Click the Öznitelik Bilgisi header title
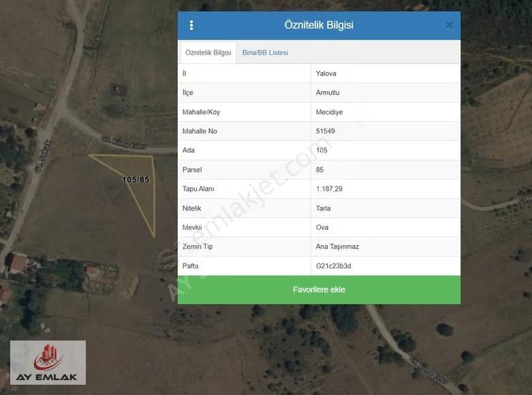The height and width of the screenshot is (395, 532). [x=319, y=25]
